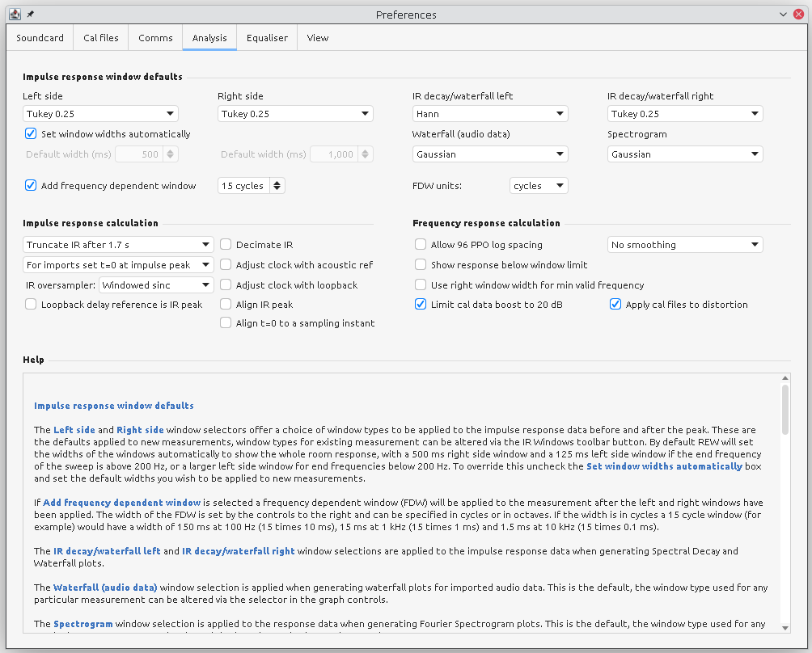Switch to the Soundcard tab
Image resolution: width=812 pixels, height=653 pixels.
(40, 38)
